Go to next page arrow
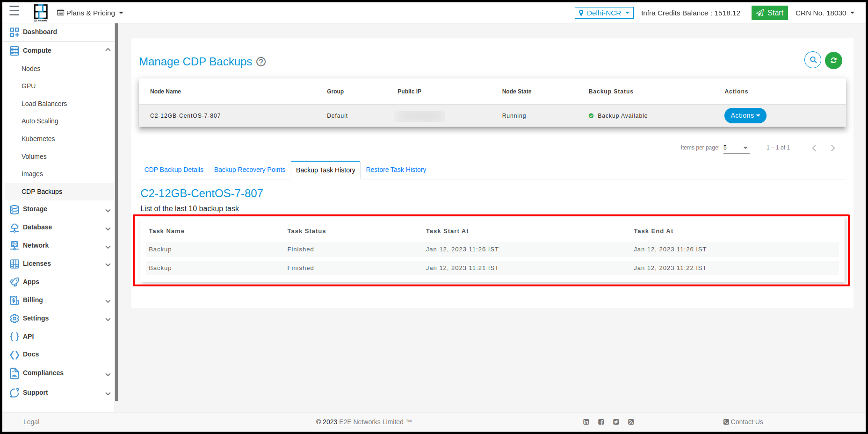Screen dimensions: 868x434 click(x=833, y=148)
